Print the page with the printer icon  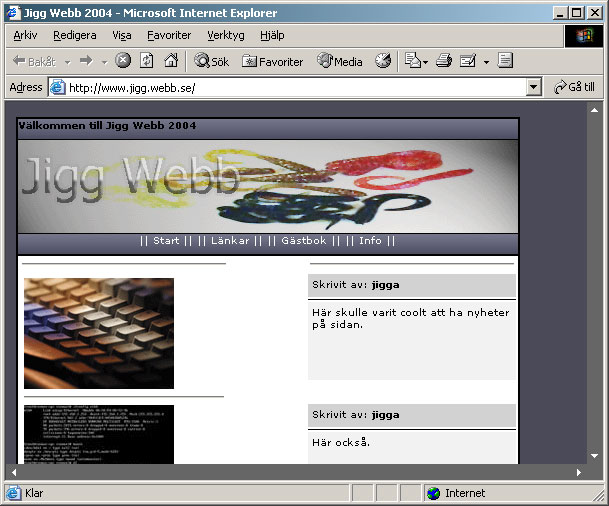pos(444,61)
